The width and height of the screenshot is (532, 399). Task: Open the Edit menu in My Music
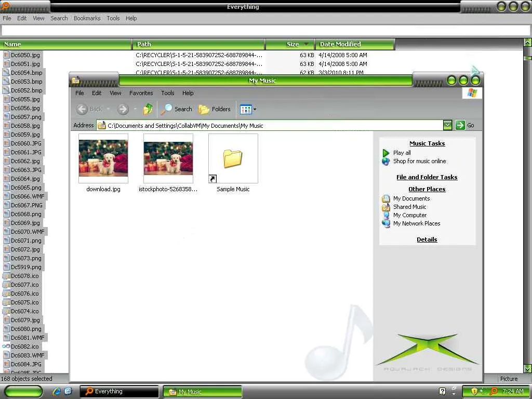coord(97,93)
